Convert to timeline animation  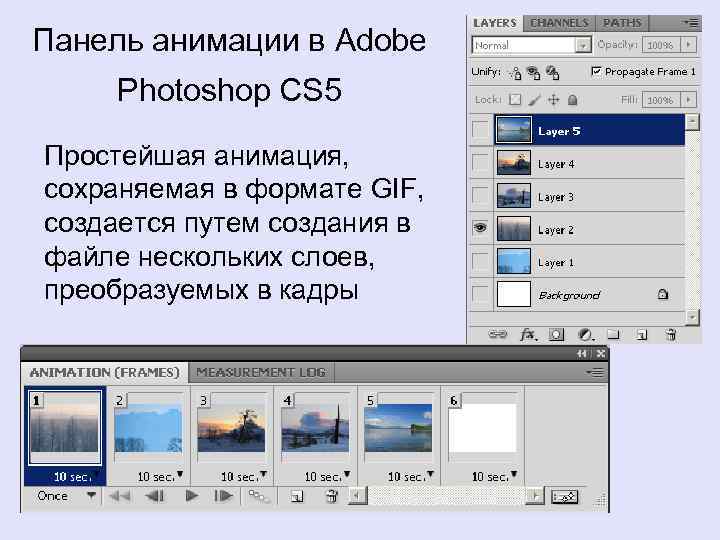(x=564, y=496)
